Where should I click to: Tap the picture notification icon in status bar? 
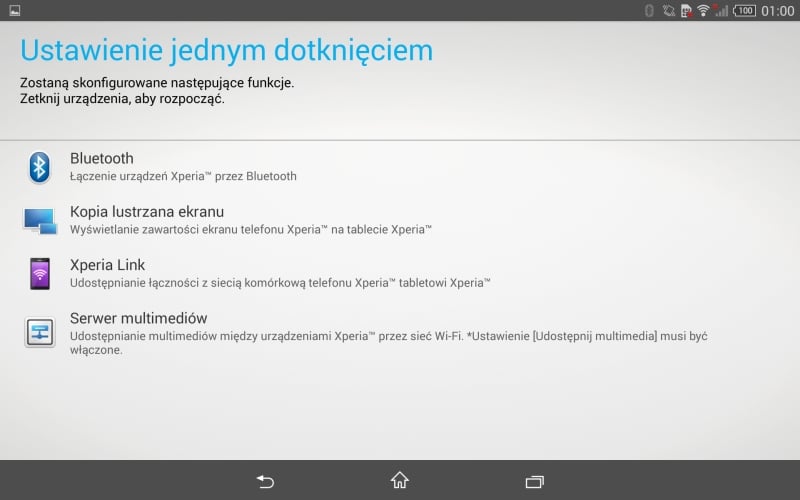(x=15, y=10)
